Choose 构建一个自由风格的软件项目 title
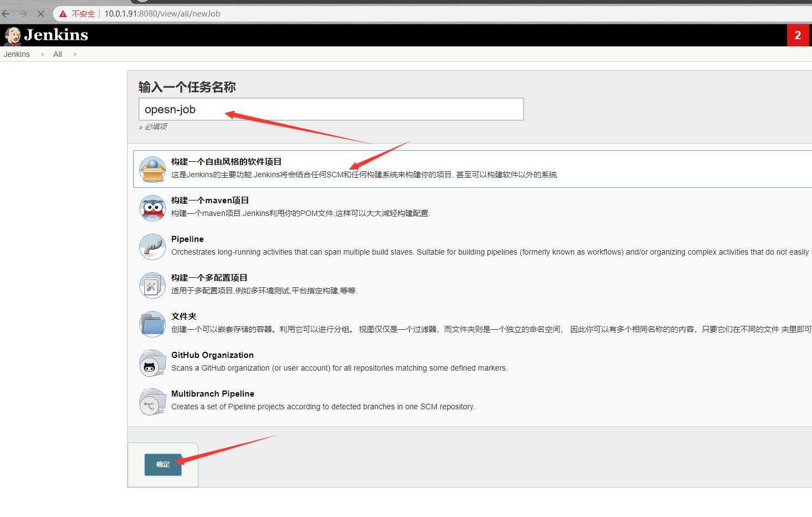This screenshot has height=517, width=812. (227, 162)
